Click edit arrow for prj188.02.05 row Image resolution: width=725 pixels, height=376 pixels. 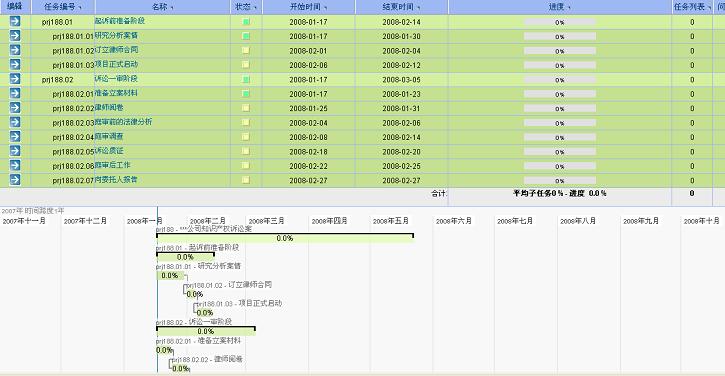(15, 151)
